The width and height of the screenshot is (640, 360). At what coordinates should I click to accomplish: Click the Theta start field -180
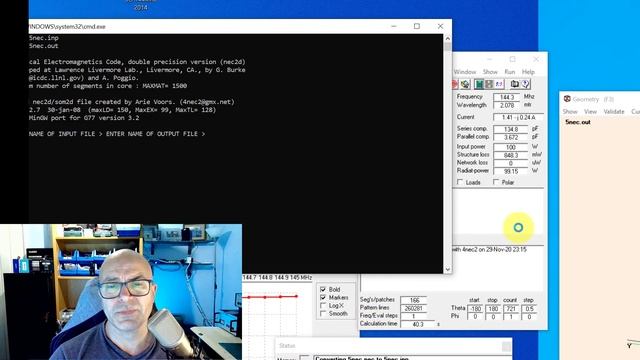tap(475, 309)
